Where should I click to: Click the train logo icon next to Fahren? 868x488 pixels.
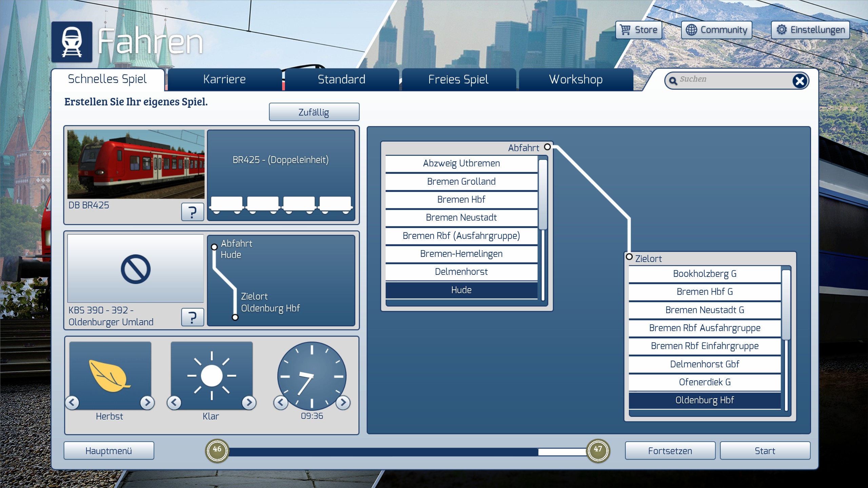(x=72, y=42)
